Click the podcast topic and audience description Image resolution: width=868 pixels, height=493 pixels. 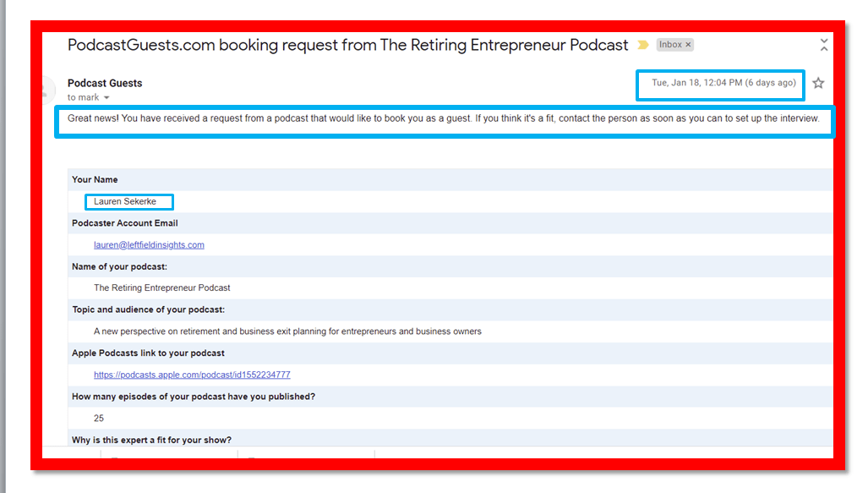click(287, 331)
